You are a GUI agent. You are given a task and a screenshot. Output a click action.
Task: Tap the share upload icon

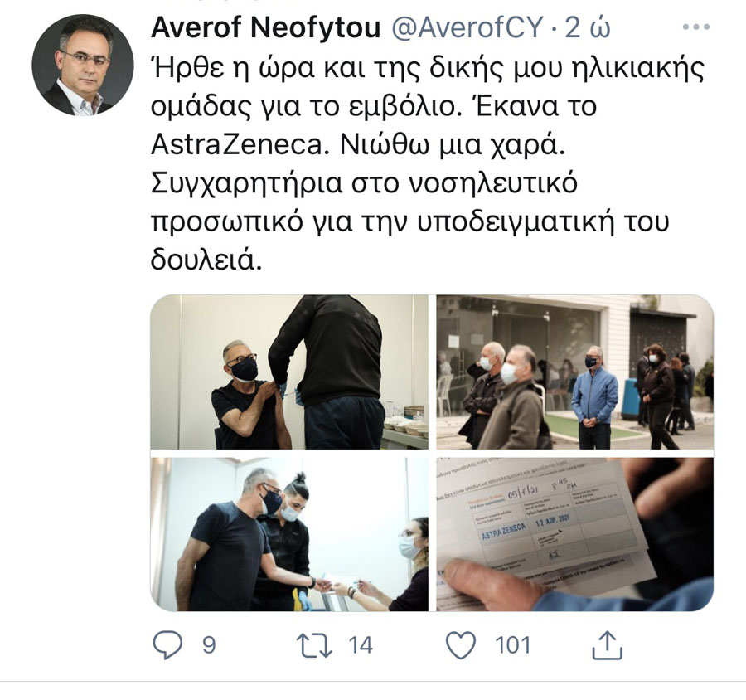pyautogui.click(x=607, y=644)
